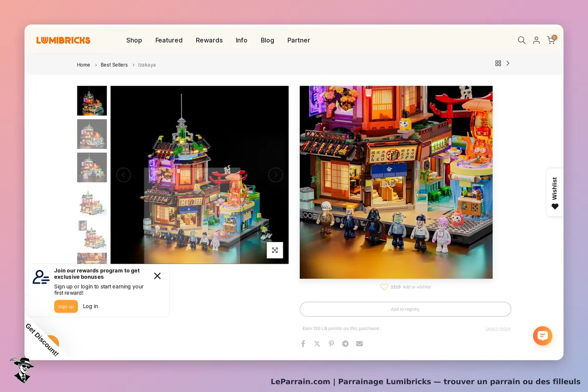Open the Featured menu
Viewport: 588px width, 392px height.
pos(169,40)
